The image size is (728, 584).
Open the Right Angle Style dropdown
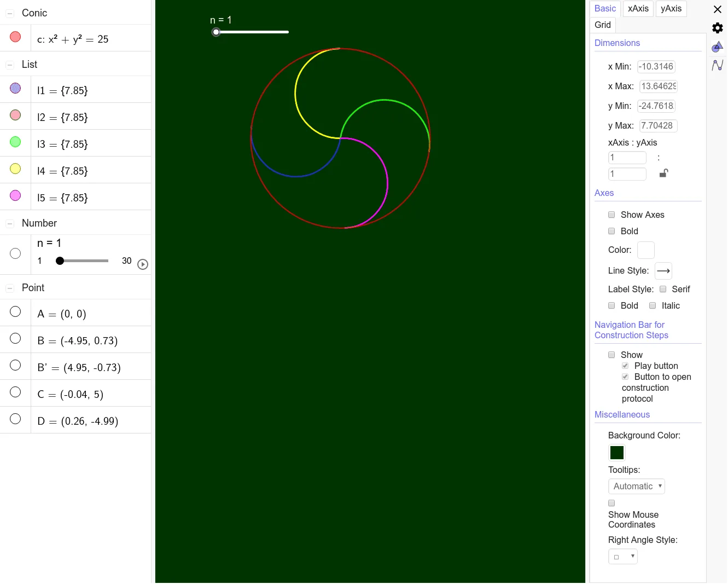click(x=623, y=557)
